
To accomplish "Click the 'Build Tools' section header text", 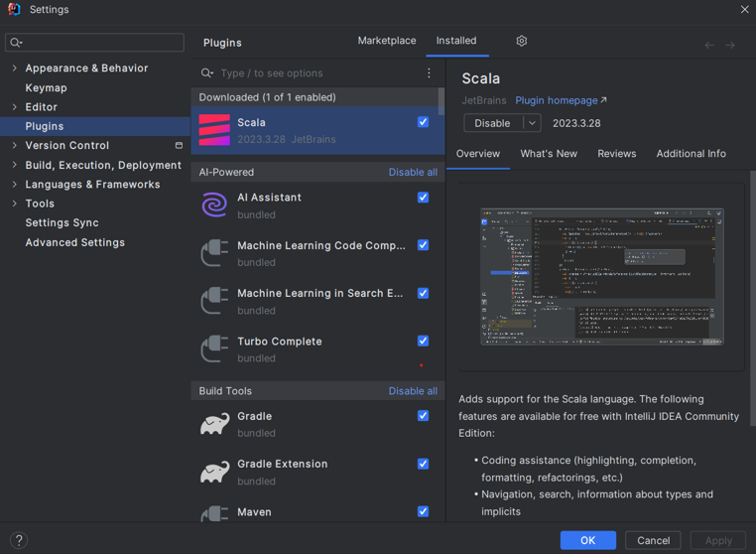I will (x=225, y=391).
